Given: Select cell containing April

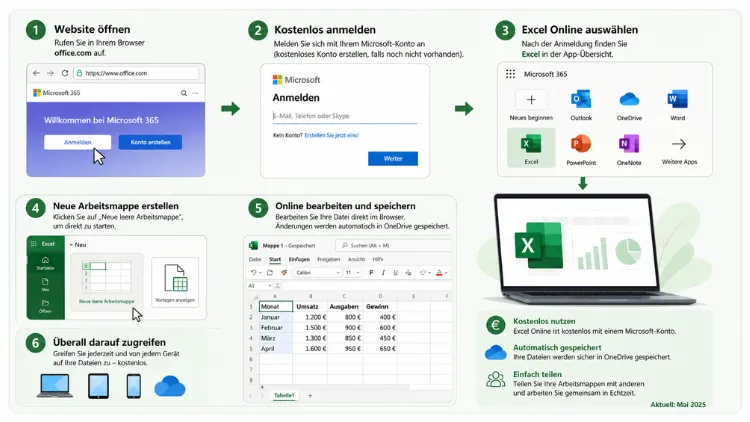Looking at the screenshot, I should [276, 349].
